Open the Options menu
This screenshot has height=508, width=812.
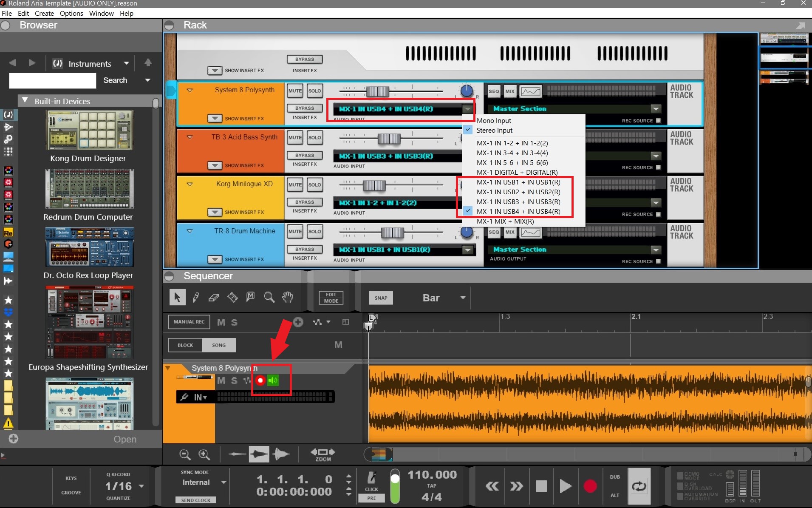[71, 13]
